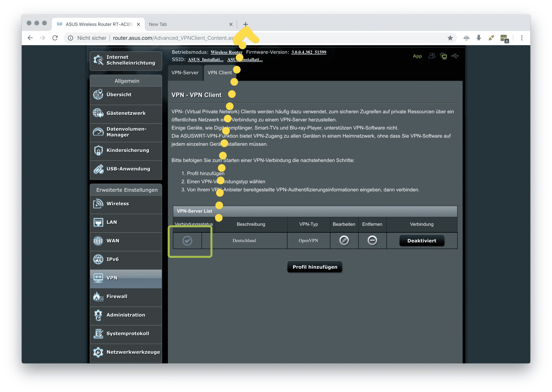552x392 pixels.
Task: Open the Wireless Router operation mode link
Action: (x=226, y=52)
